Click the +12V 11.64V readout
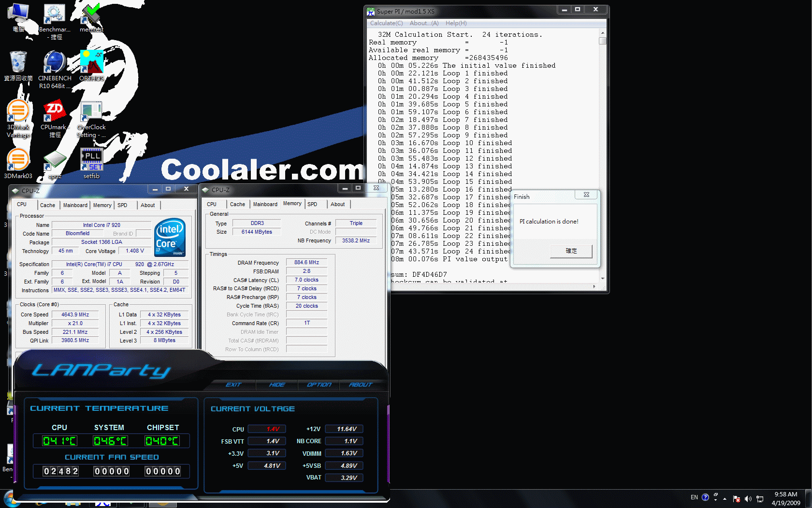This screenshot has height=508, width=812. tap(344, 429)
